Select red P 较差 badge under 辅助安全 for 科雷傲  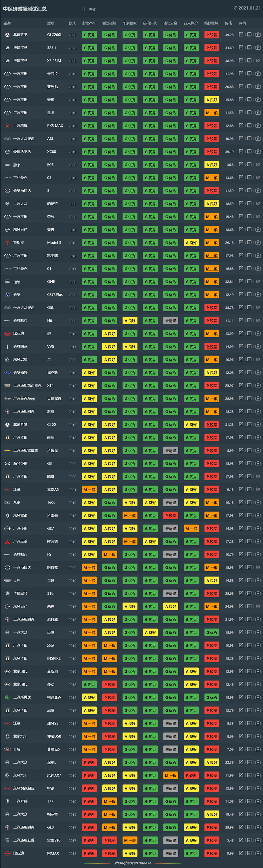[171, 515]
